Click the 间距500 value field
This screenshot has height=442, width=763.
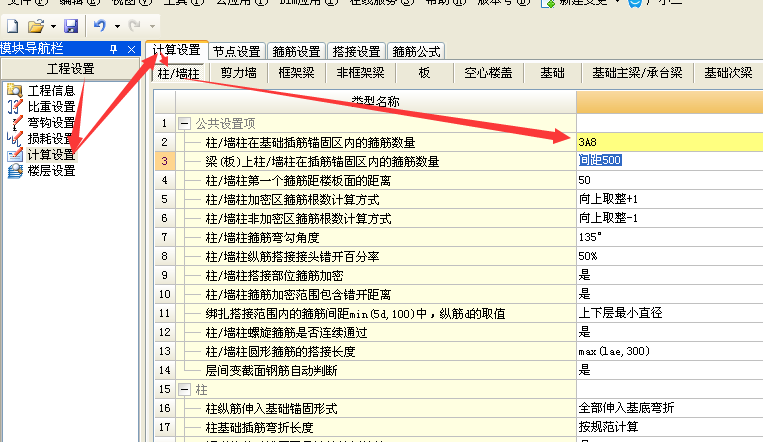click(670, 161)
